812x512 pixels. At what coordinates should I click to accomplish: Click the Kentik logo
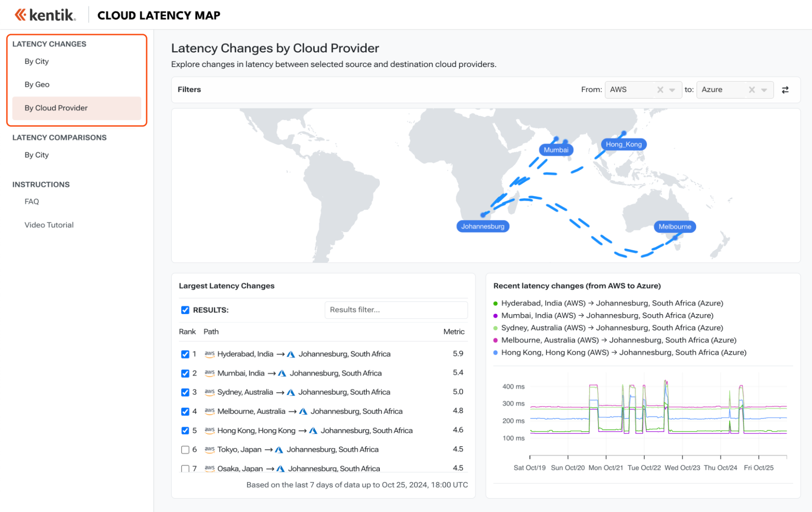(45, 15)
